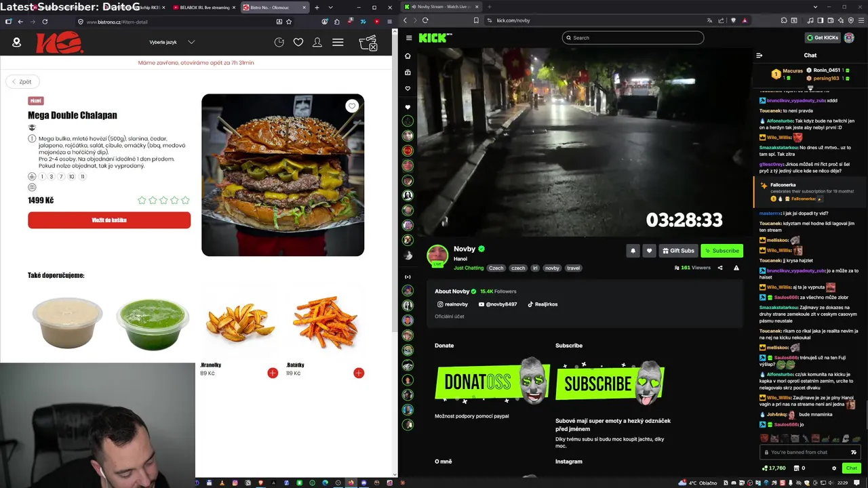Open Novby TikTok Realjirkos link
Image resolution: width=868 pixels, height=488 pixels.
542,304
